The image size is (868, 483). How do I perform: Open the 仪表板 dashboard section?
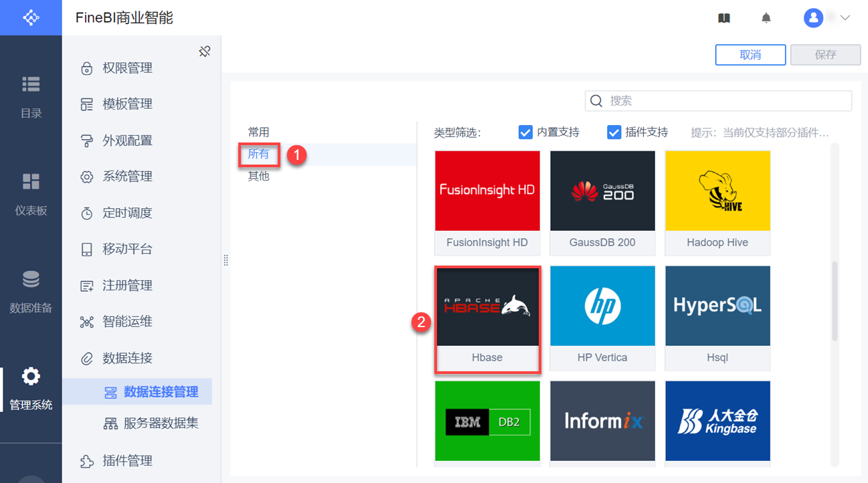click(31, 194)
